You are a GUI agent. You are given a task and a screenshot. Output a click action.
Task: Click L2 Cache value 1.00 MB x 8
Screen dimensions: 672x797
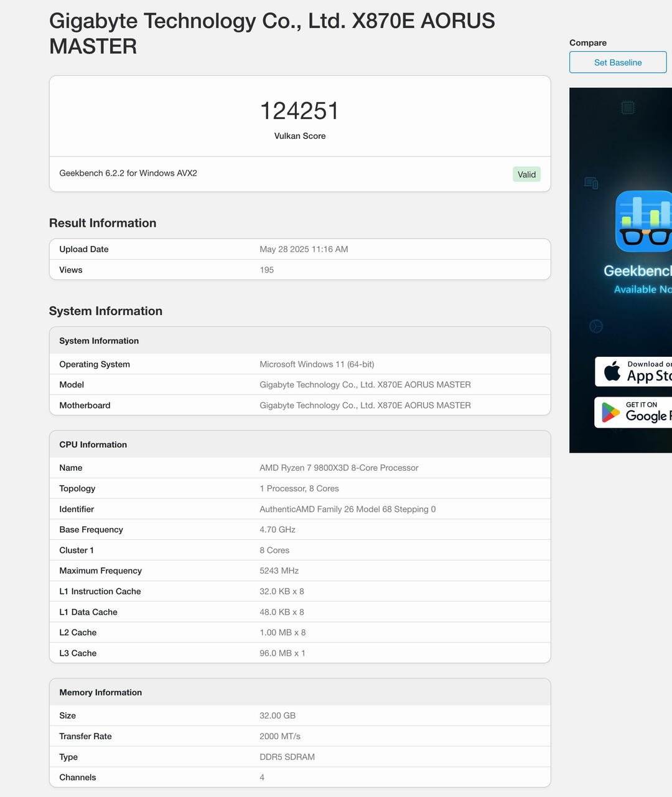[282, 633]
